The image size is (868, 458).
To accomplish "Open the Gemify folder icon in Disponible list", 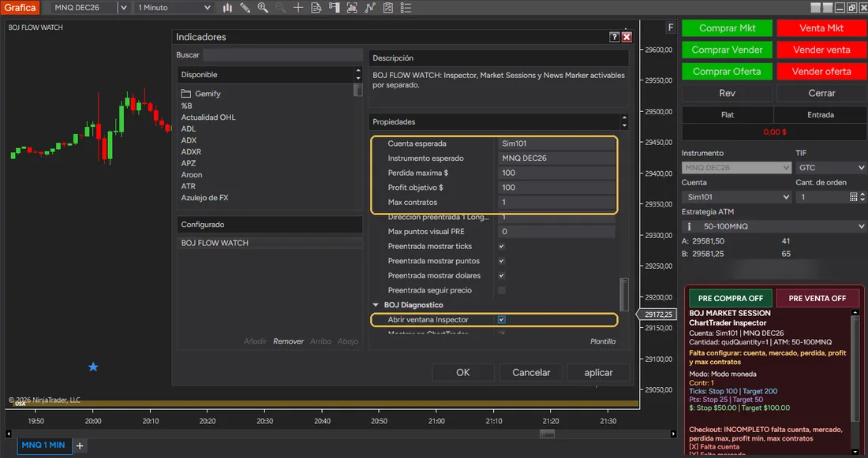I will [186, 94].
